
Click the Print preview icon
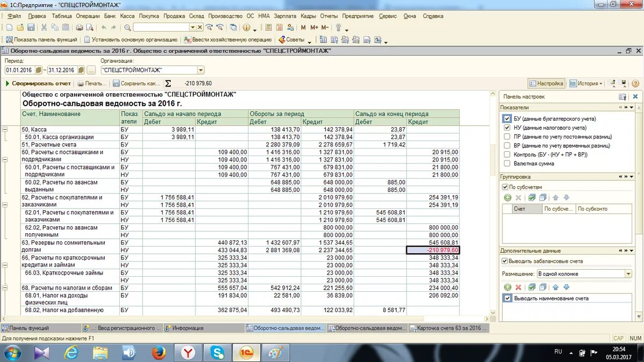tap(90, 27)
